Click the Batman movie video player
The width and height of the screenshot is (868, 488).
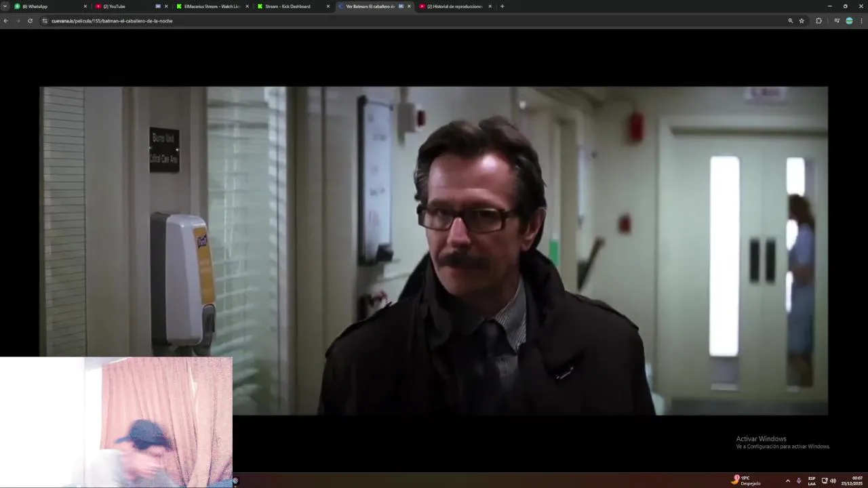(x=433, y=250)
